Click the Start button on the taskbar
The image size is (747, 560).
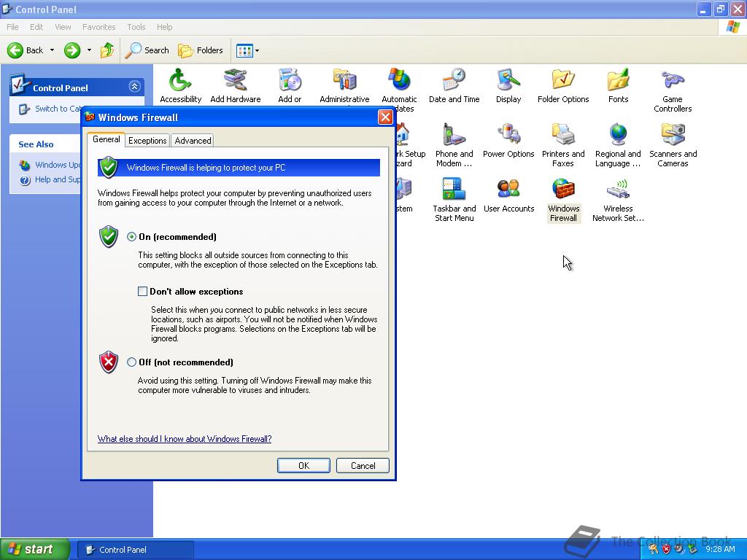(34, 549)
